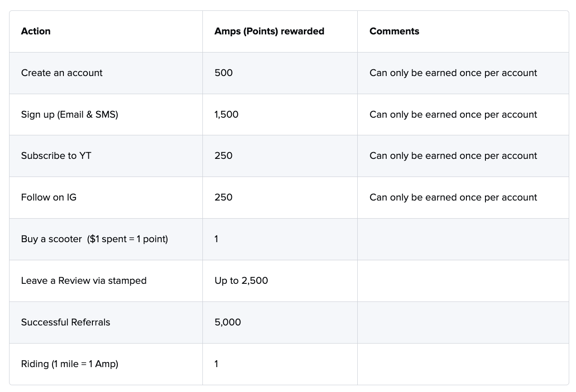Click the comment in Sign up row

[x=453, y=115]
